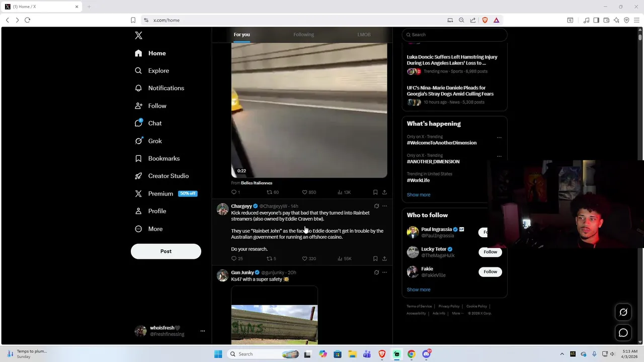Open UFC Nina-Marie Daniele news story
Viewport: 644px width, 362px height.
450,90
